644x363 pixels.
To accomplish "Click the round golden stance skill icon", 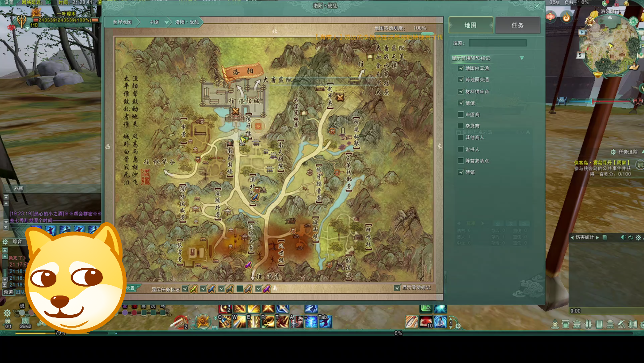I will pos(203,321).
